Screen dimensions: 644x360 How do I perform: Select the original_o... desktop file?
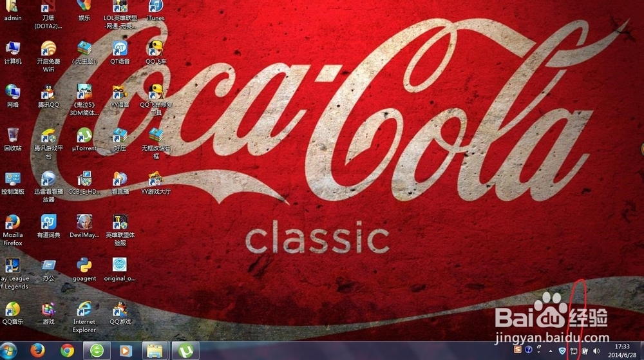pos(120,270)
